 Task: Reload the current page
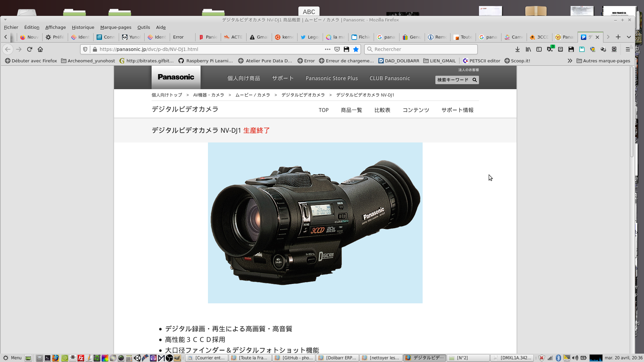click(30, 49)
